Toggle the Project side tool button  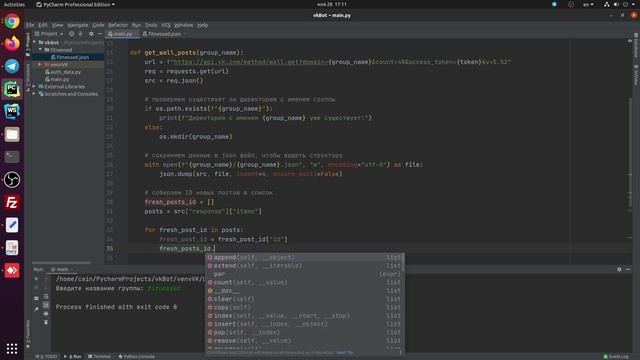[x=28, y=44]
